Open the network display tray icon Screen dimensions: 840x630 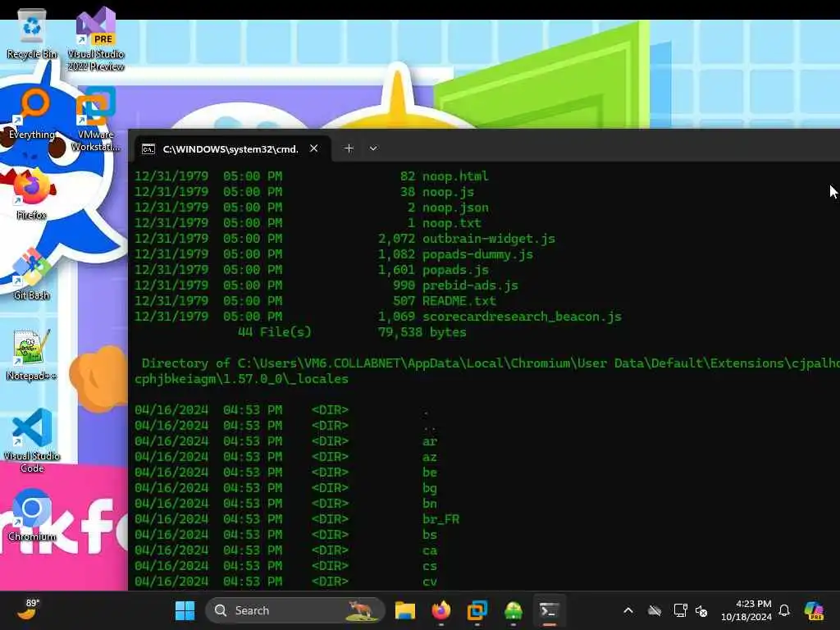680,610
